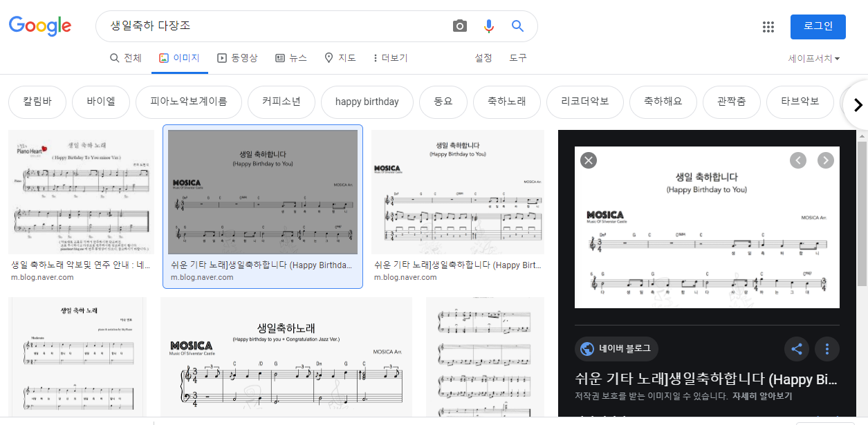Click caption 생일 축하노래 악보및 연주 안내

(x=81, y=265)
